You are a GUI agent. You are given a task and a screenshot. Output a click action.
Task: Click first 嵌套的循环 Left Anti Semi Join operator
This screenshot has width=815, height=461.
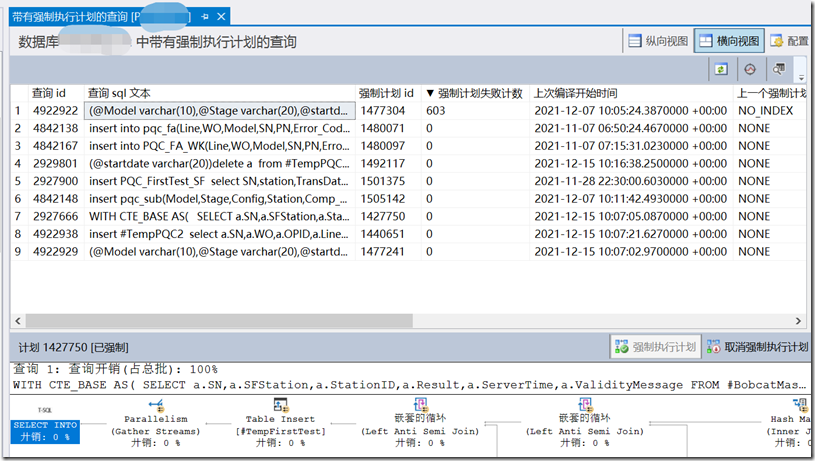[x=420, y=423]
